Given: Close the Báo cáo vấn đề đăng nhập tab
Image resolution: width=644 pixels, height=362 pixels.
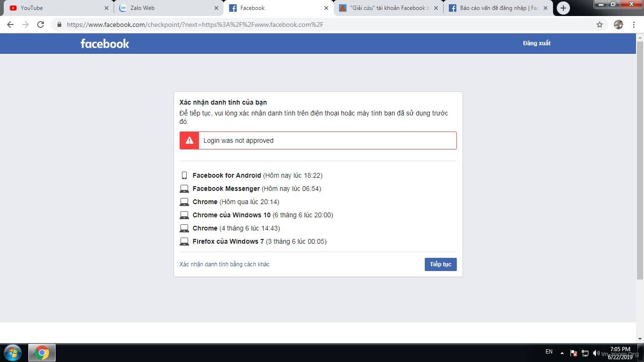Looking at the screenshot, I should coord(545,8).
